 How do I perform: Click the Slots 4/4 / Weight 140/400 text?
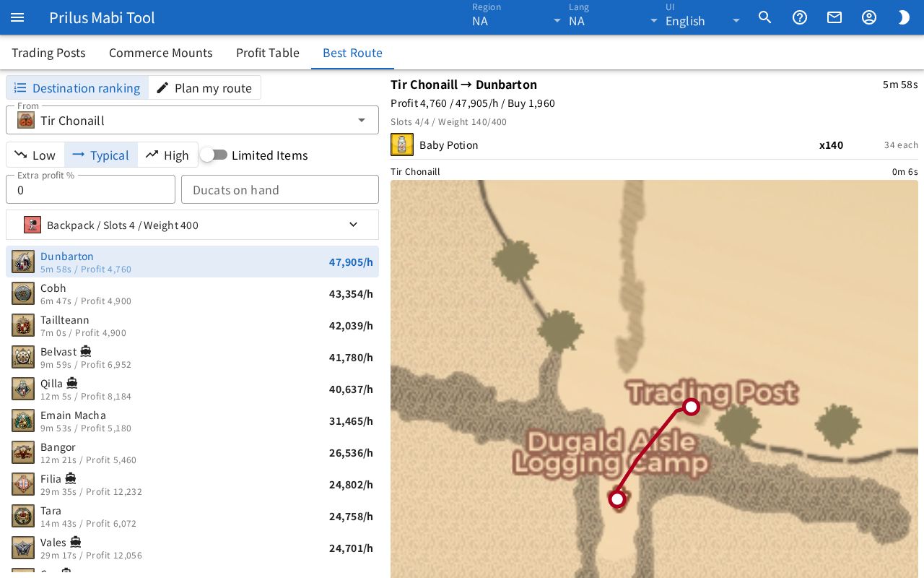[x=448, y=121]
